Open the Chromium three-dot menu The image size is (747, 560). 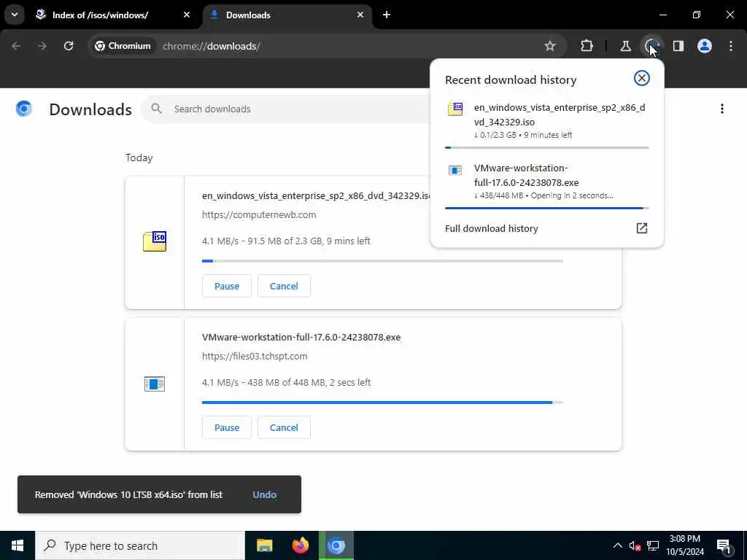731,46
